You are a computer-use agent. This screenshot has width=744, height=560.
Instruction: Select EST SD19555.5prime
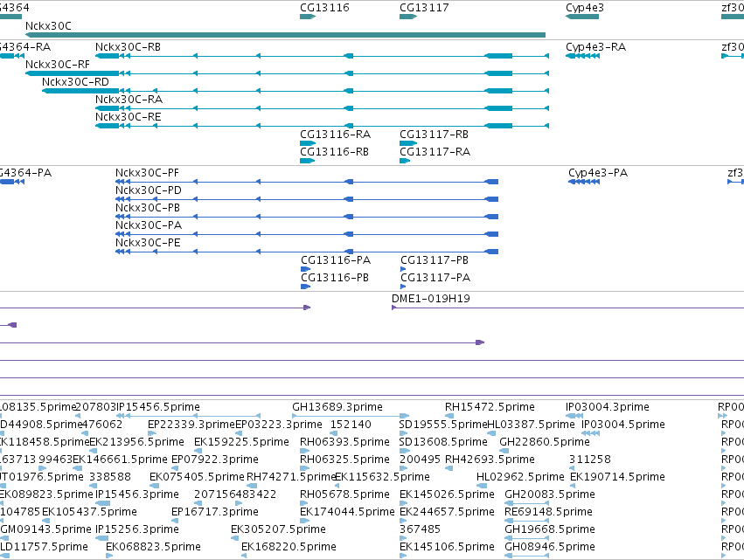443,425
